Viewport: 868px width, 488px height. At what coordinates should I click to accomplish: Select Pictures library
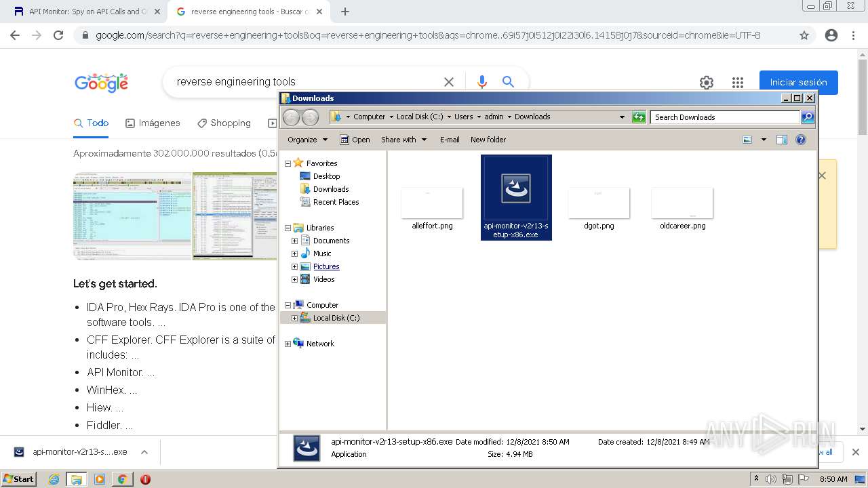point(326,266)
